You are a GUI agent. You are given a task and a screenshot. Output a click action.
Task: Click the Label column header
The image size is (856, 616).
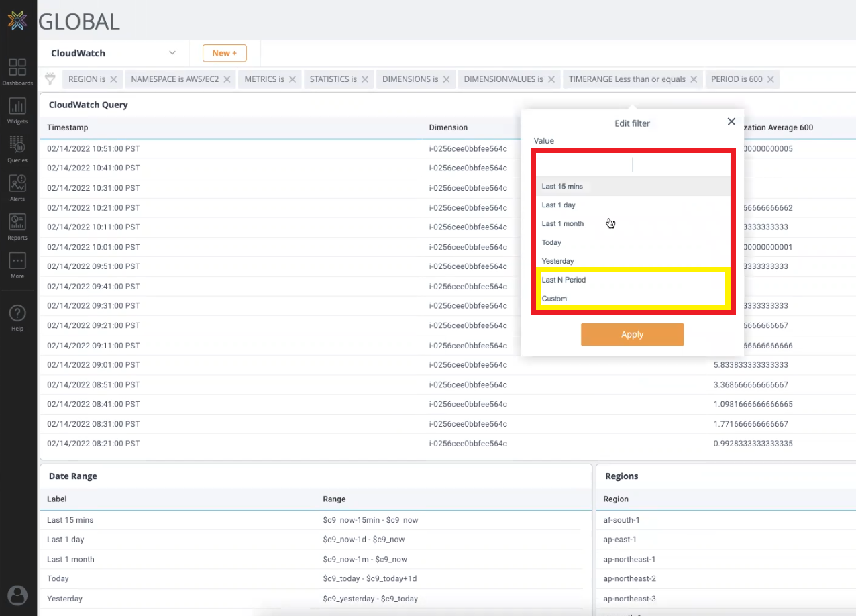(57, 499)
